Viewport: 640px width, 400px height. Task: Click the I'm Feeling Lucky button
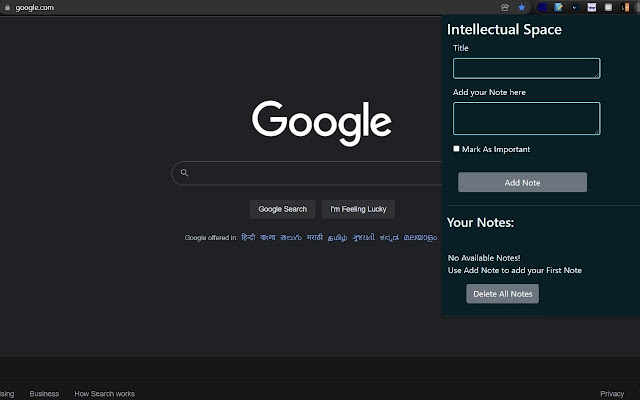358,209
